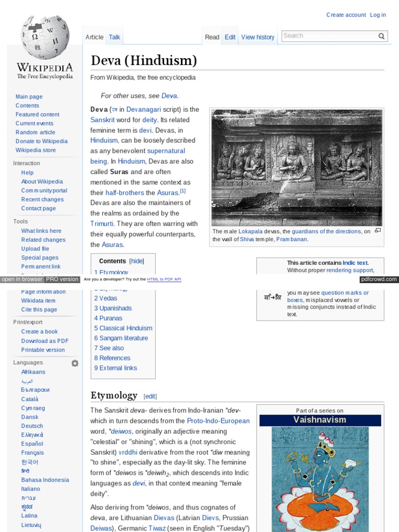Open the Proto-Indo-European link

pyautogui.click(x=218, y=421)
